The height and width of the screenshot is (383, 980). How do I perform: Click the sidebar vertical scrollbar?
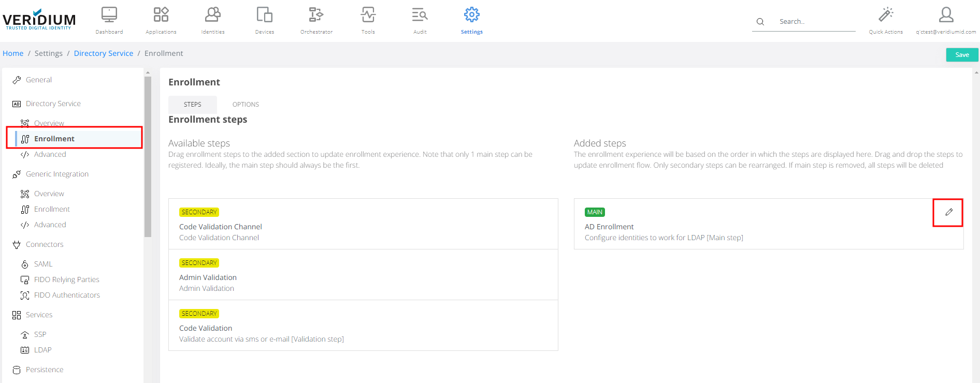pyautogui.click(x=148, y=155)
